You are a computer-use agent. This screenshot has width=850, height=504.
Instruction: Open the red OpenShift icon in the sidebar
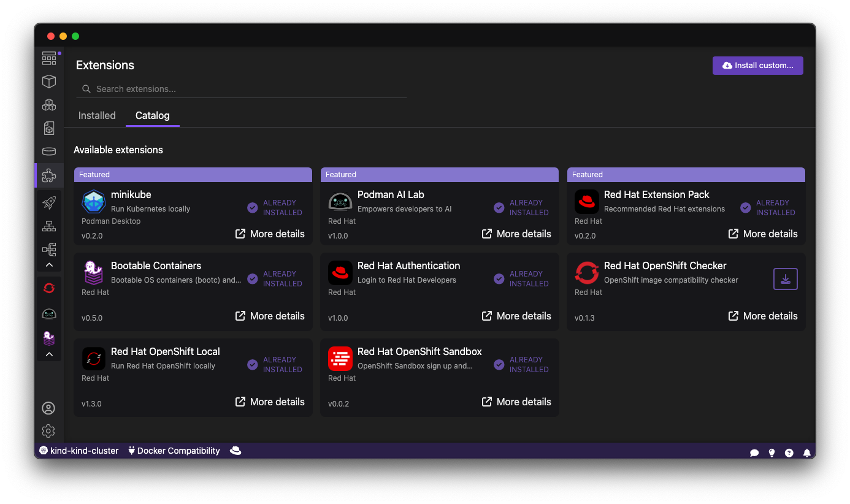[49, 288]
